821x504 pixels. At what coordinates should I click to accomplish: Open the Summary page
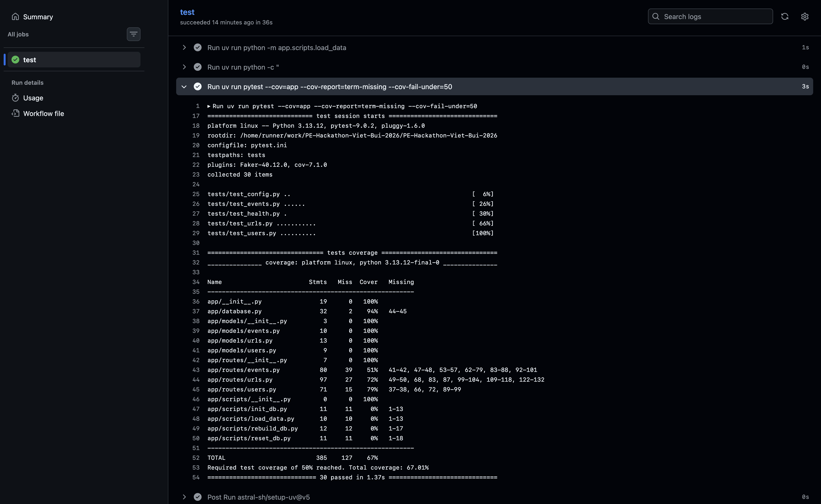[38, 17]
